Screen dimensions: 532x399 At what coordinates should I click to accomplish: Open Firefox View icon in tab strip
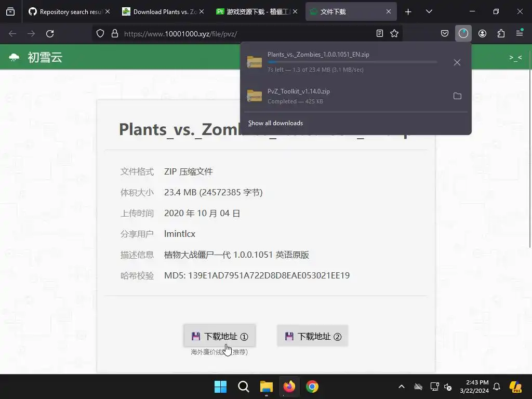coord(10,11)
